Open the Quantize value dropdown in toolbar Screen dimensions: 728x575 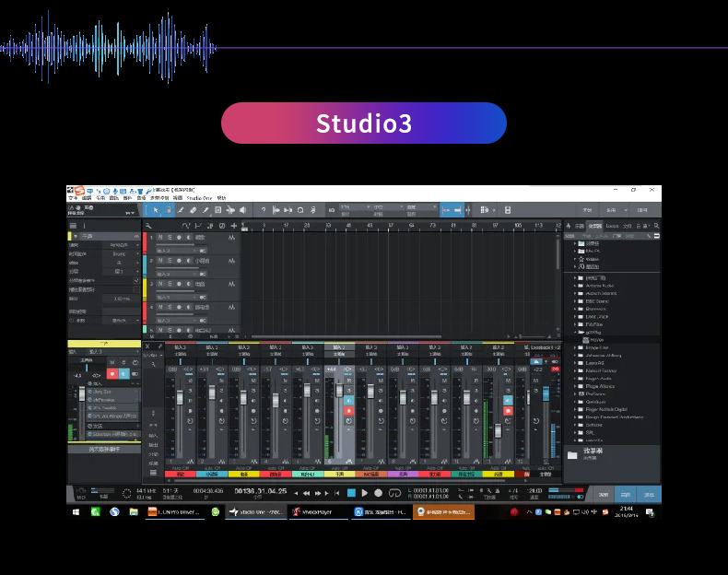tap(355, 207)
